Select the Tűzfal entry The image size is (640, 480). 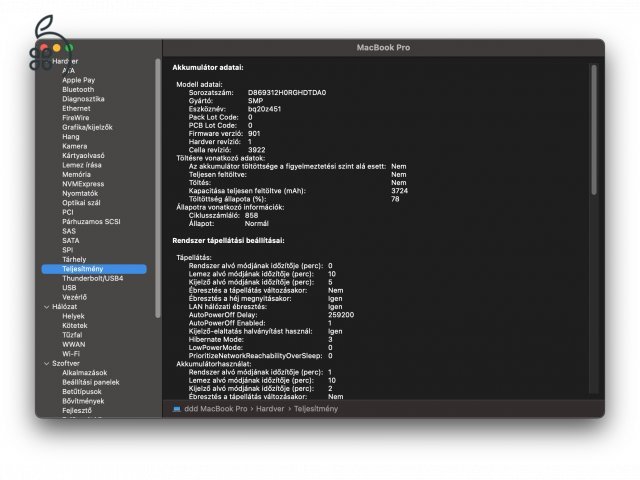pos(72,335)
